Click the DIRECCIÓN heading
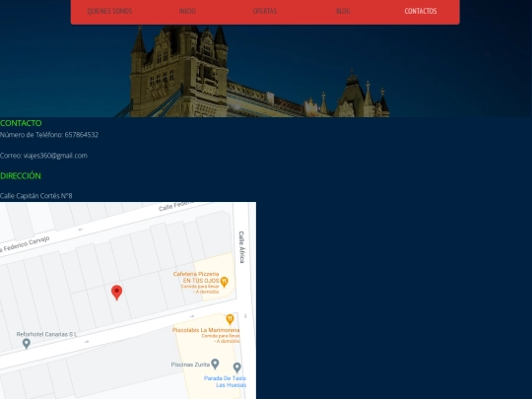This screenshot has height=399, width=532. coord(21,175)
